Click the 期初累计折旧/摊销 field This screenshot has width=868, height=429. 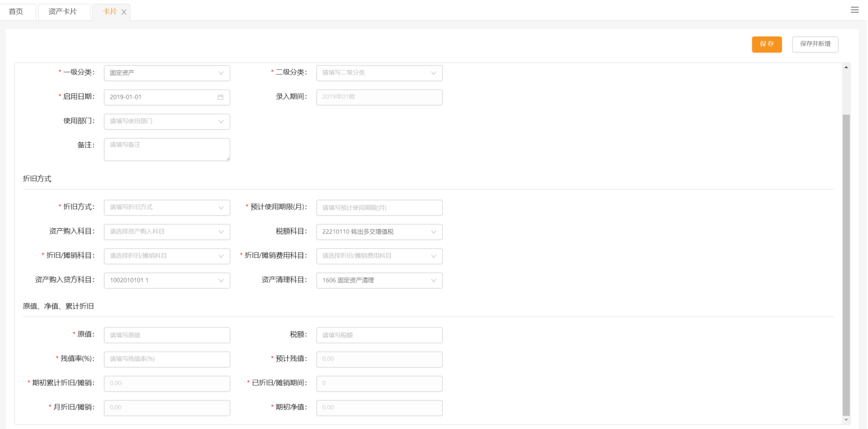pos(167,383)
